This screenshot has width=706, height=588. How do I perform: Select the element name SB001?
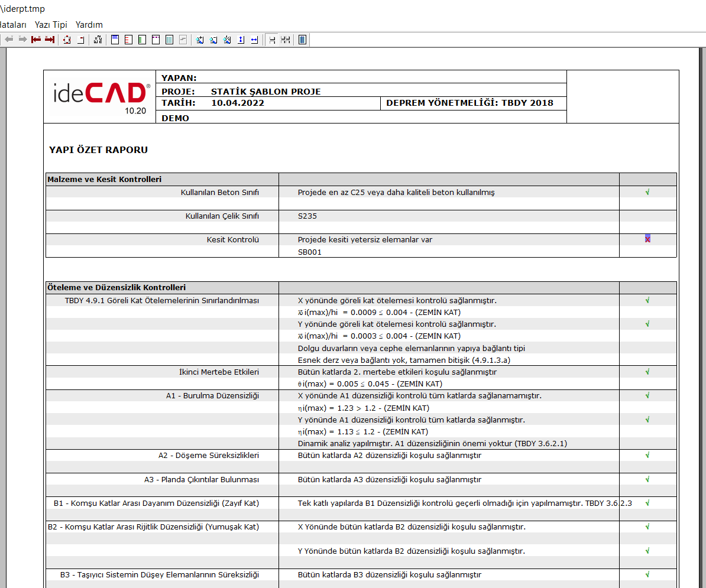[x=310, y=252]
